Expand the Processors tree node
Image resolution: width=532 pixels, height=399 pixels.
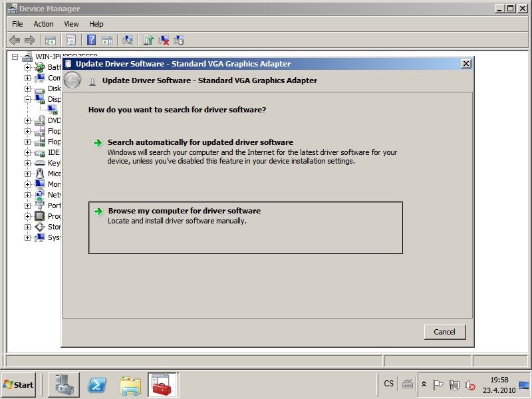tap(28, 216)
